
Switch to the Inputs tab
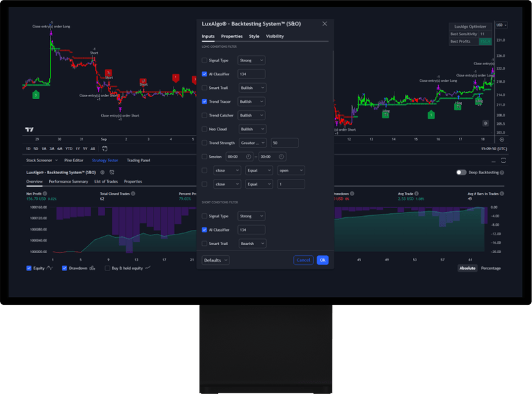click(208, 37)
